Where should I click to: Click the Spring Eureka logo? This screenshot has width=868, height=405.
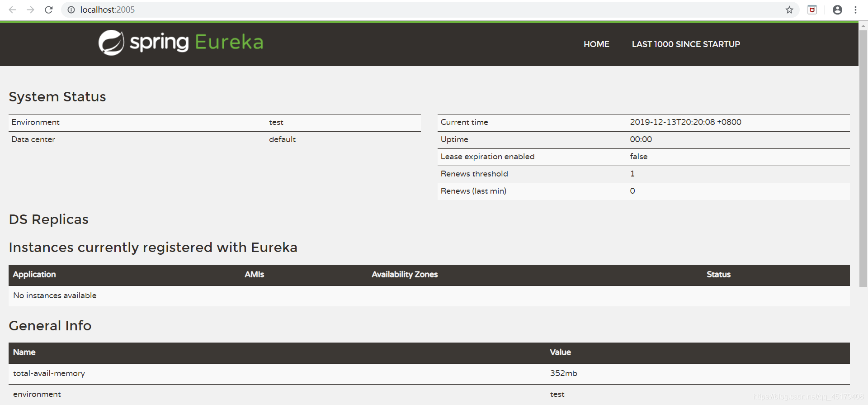[181, 43]
